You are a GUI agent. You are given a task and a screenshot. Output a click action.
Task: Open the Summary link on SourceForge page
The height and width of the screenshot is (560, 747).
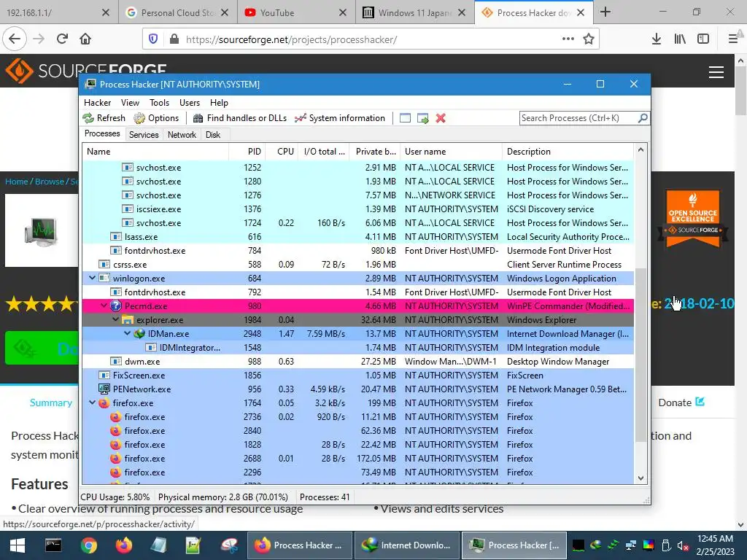pyautogui.click(x=51, y=402)
